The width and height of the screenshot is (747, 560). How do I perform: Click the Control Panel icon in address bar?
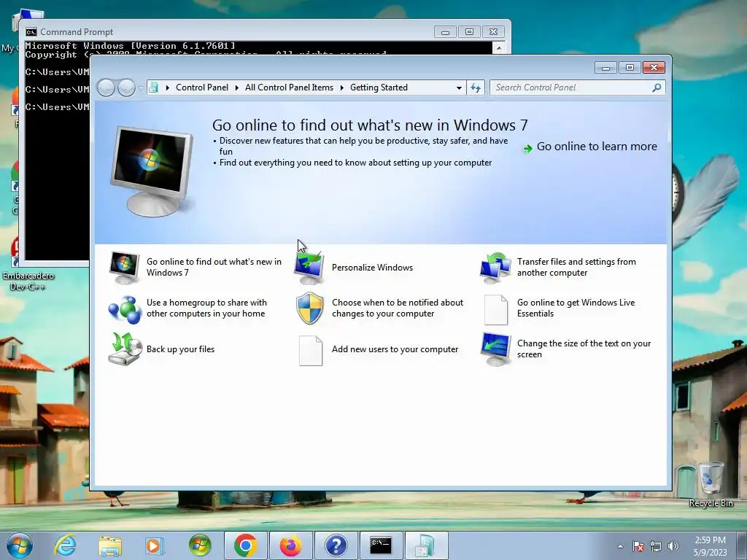pos(153,87)
